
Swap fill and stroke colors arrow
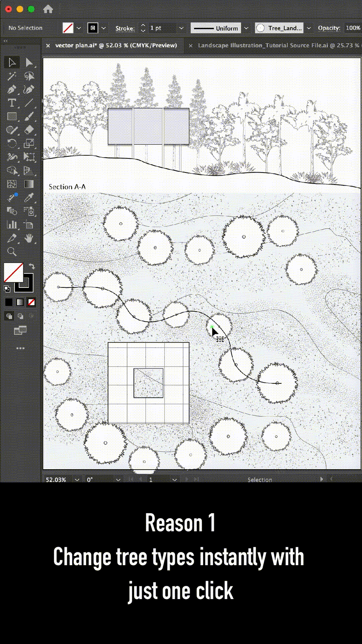[32, 266]
